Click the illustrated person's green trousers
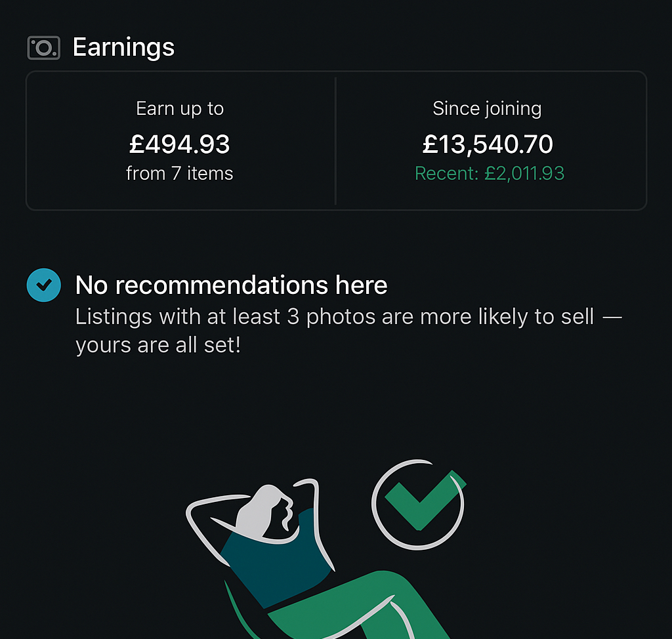672x639 pixels. (x=367, y=605)
